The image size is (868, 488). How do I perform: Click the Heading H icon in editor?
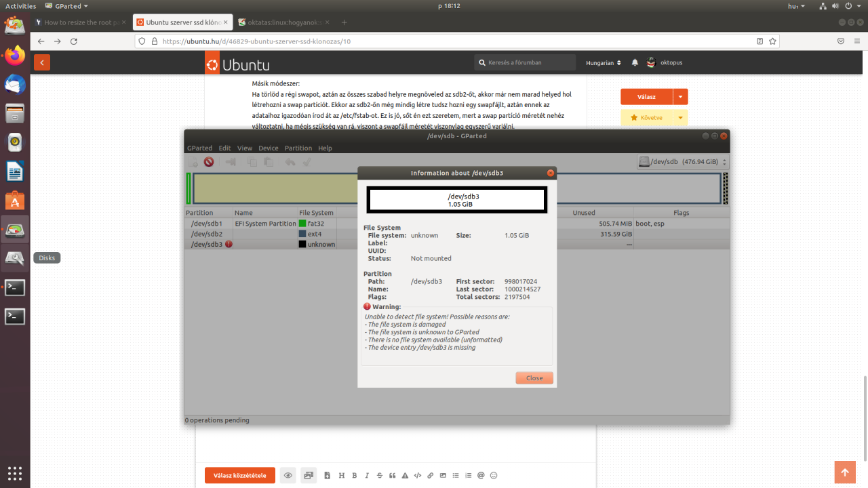coord(342,475)
